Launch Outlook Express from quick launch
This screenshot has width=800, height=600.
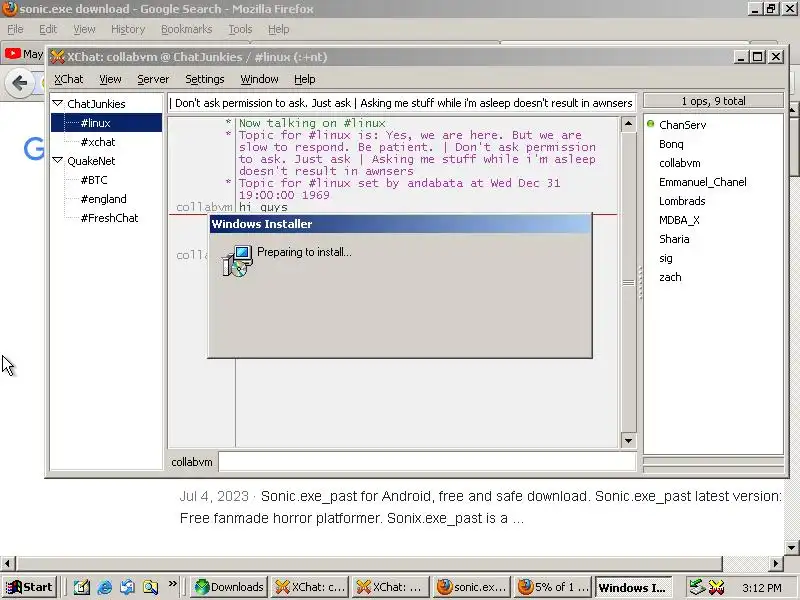click(x=128, y=587)
